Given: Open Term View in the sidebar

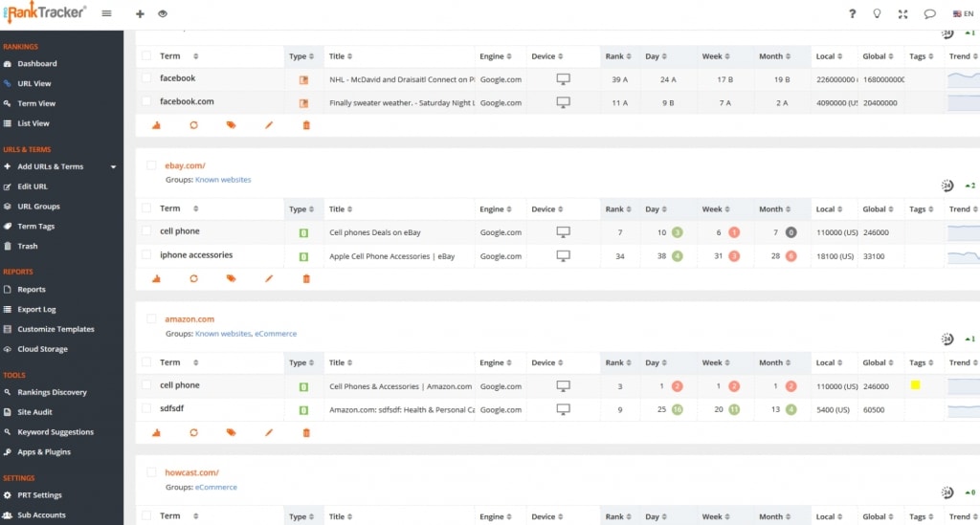Looking at the screenshot, I should coord(36,103).
